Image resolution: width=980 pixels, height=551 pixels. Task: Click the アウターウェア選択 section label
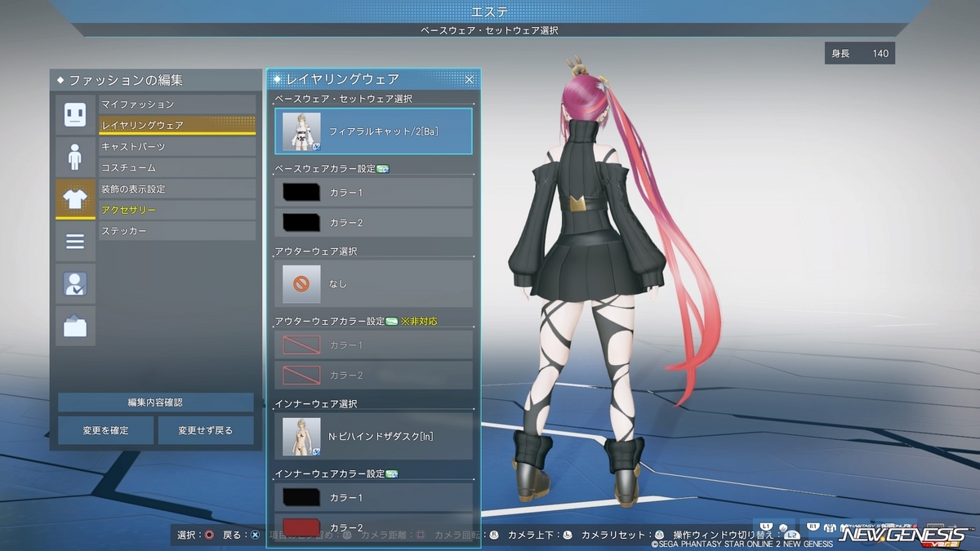click(316, 251)
